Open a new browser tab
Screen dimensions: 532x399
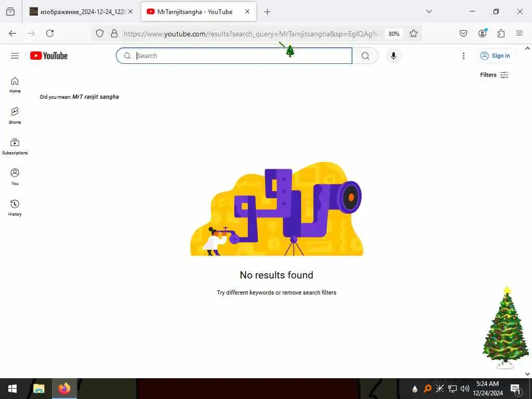(268, 12)
